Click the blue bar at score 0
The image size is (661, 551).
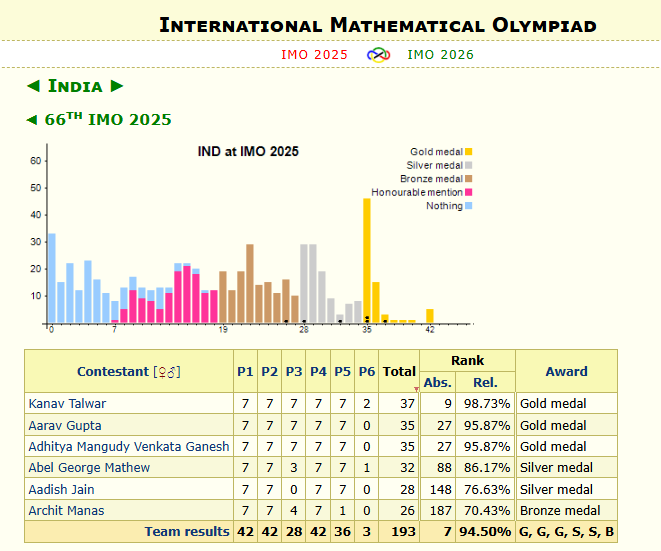click(52, 278)
